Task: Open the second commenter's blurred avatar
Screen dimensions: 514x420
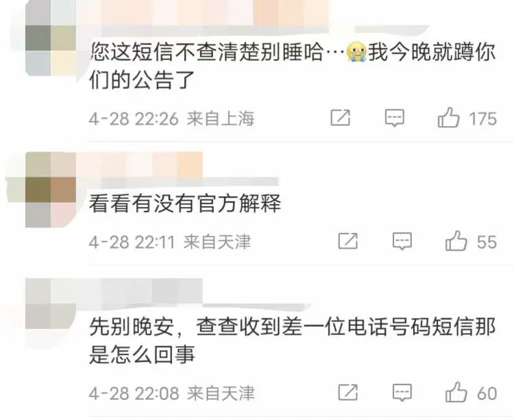Action: coord(51,189)
